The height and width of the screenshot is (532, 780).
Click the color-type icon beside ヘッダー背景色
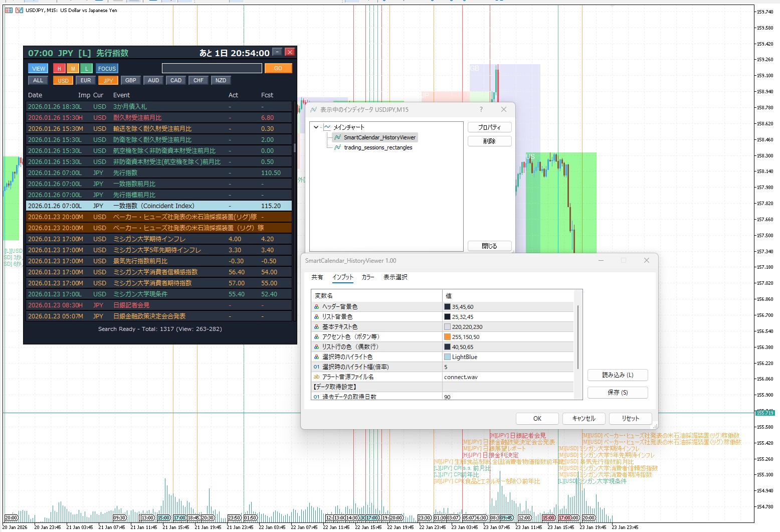click(x=317, y=307)
